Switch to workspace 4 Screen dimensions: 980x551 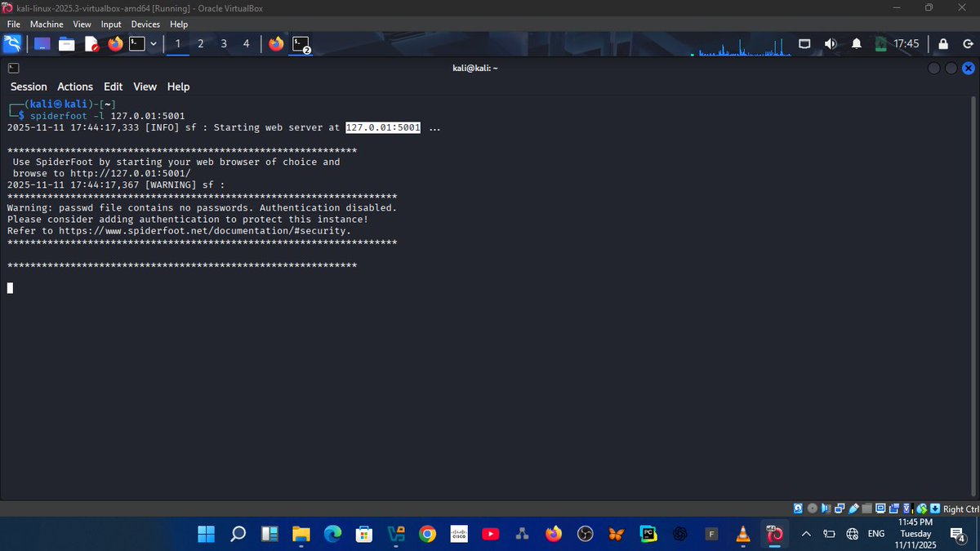tap(247, 43)
